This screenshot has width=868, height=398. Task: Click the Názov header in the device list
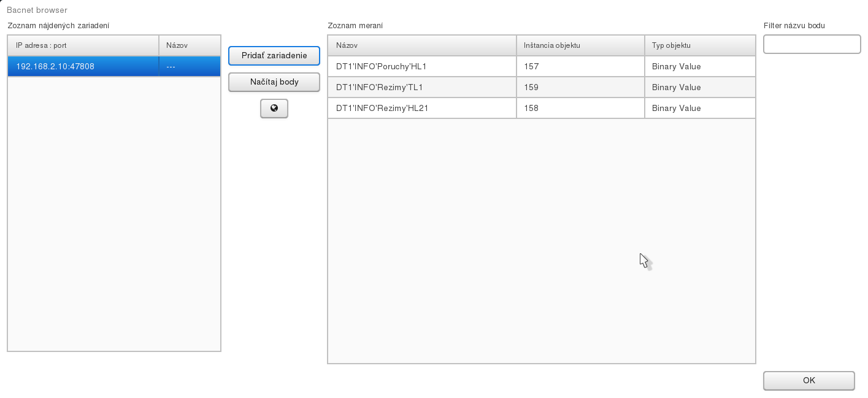point(189,45)
